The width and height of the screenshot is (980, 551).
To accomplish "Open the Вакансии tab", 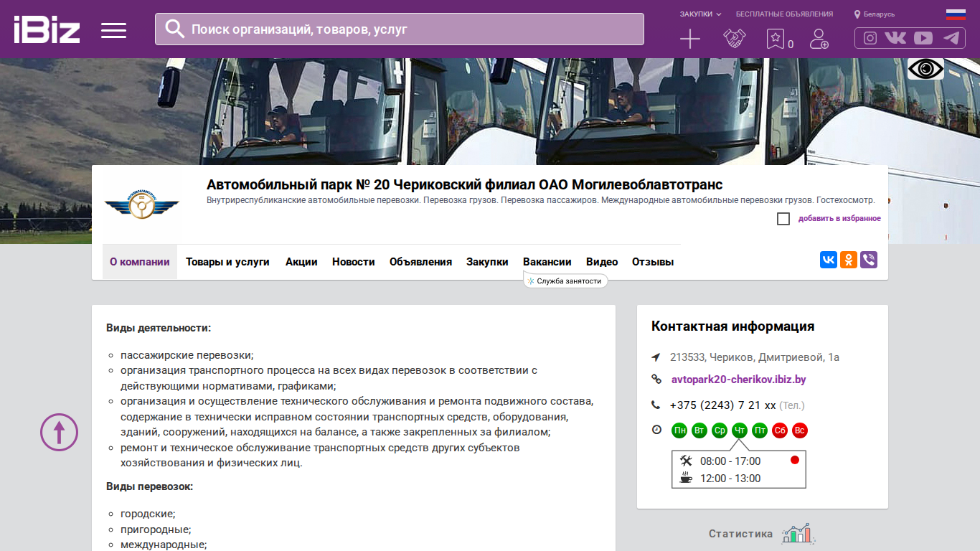I will click(x=547, y=262).
